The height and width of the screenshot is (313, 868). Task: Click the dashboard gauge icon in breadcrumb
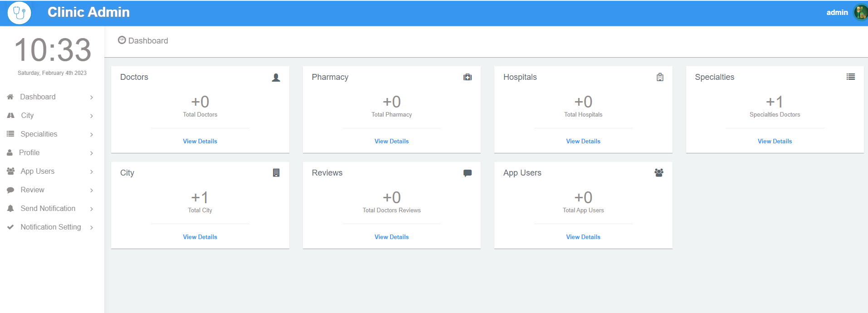point(122,40)
